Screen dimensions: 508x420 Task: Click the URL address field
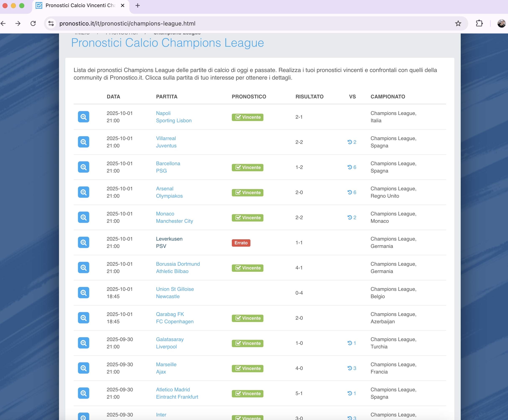[x=242, y=23]
